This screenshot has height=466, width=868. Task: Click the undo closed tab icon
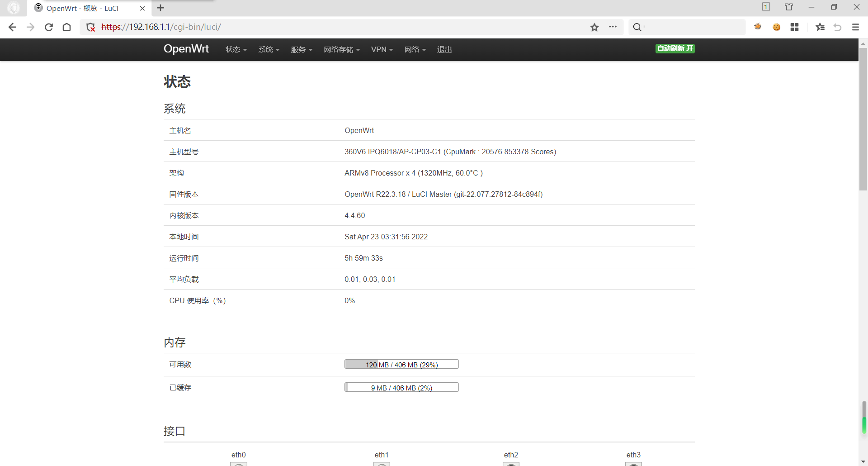(838, 27)
